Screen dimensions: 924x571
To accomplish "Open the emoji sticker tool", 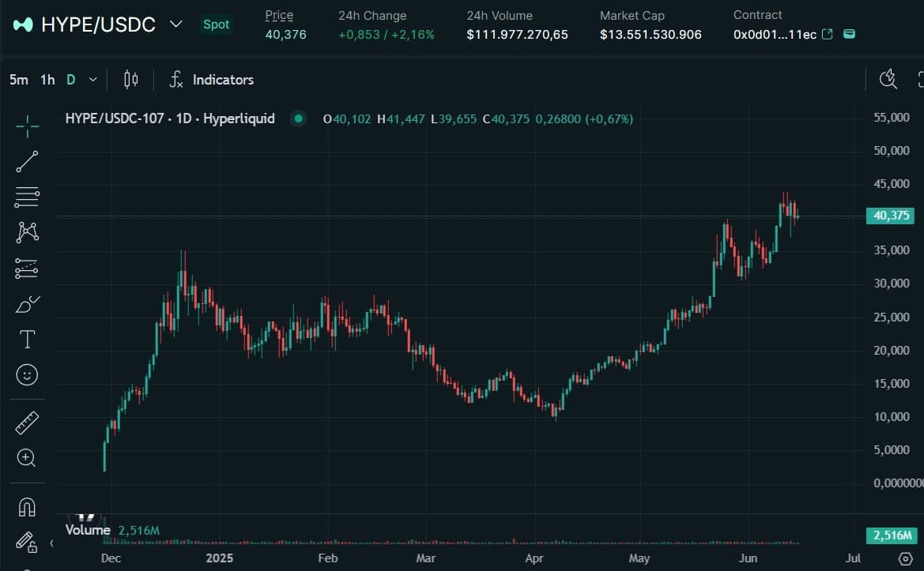I will click(x=27, y=374).
